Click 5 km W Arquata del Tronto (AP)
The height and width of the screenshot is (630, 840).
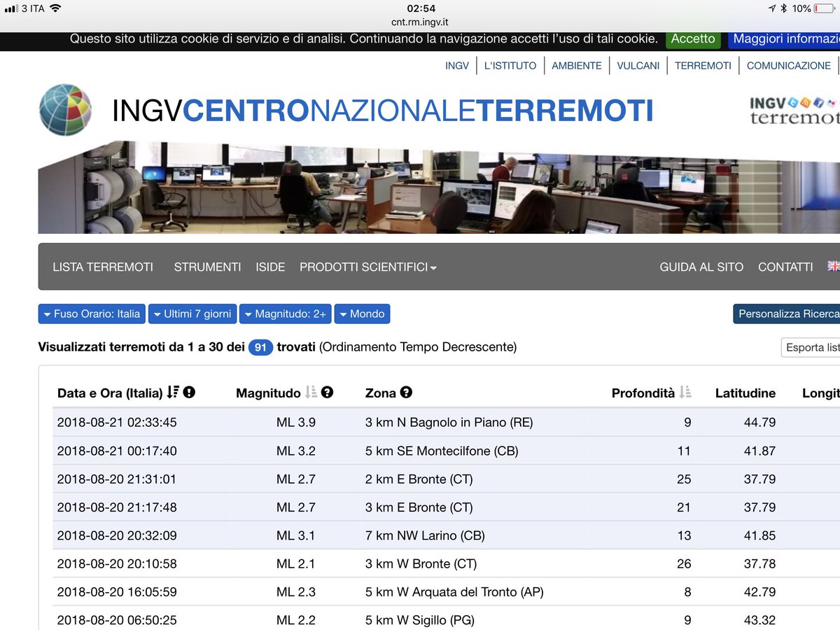click(454, 592)
